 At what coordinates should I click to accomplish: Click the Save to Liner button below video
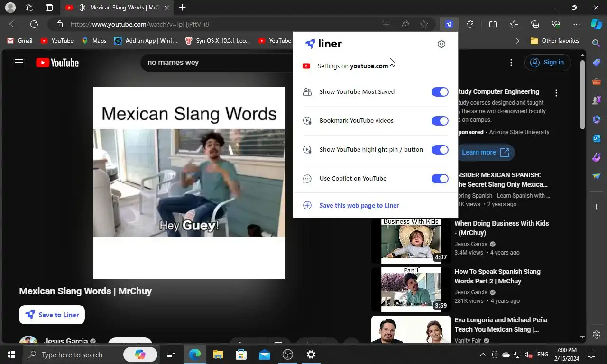click(x=52, y=315)
